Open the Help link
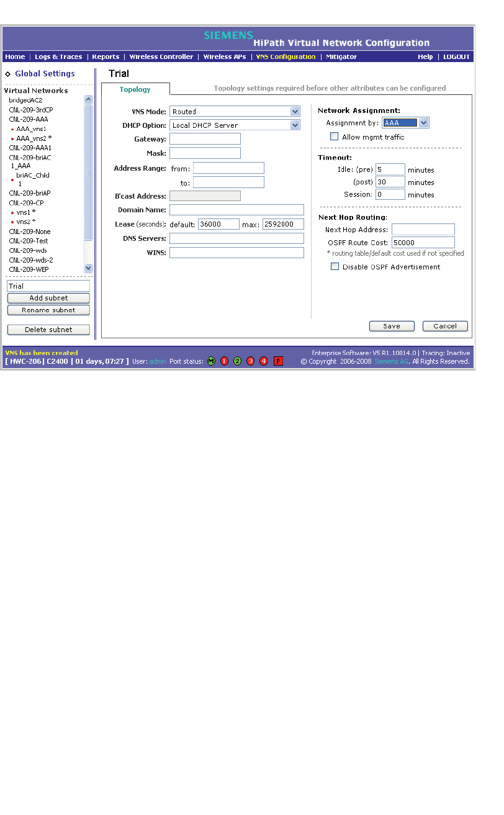504x815 pixels. tap(425, 56)
